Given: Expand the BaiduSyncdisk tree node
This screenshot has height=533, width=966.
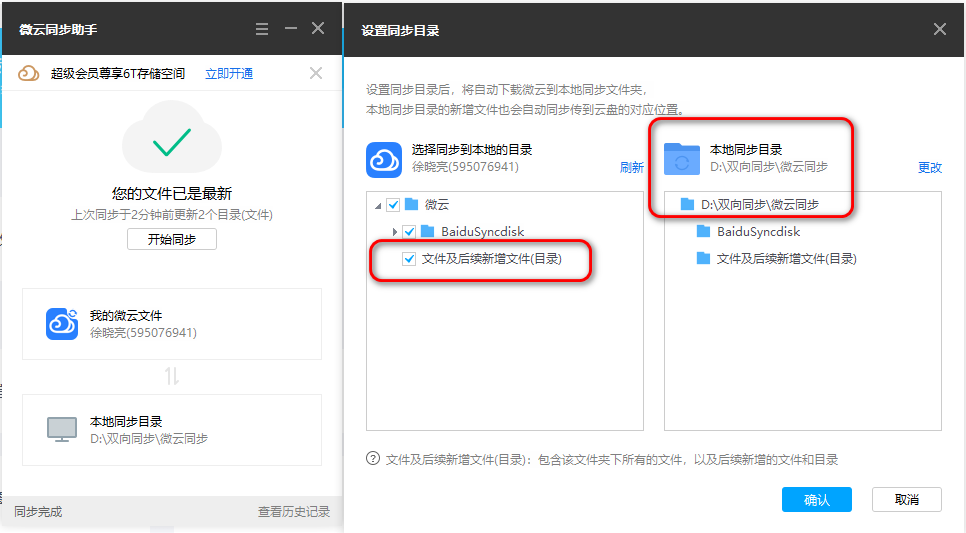Looking at the screenshot, I should [394, 232].
